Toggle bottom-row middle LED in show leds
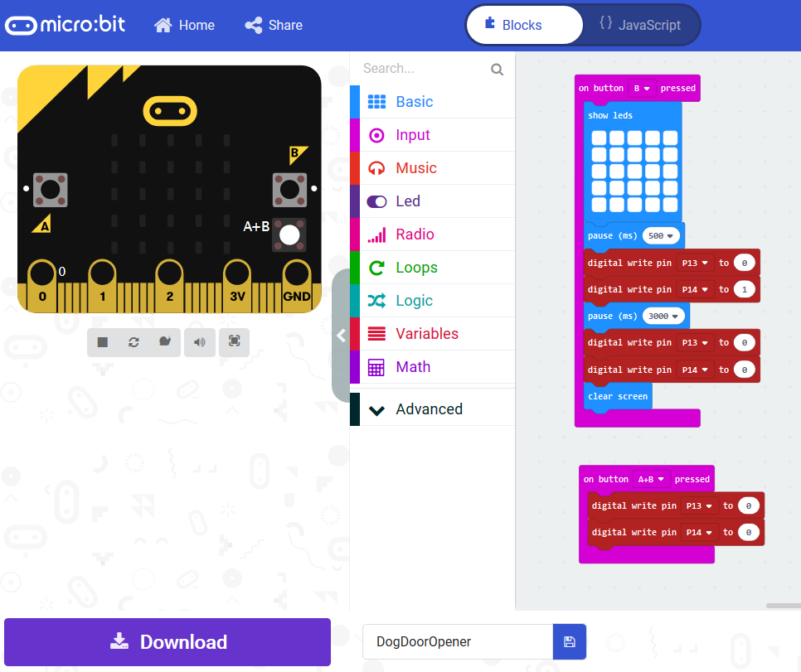The height and width of the screenshot is (672, 801). point(634,205)
